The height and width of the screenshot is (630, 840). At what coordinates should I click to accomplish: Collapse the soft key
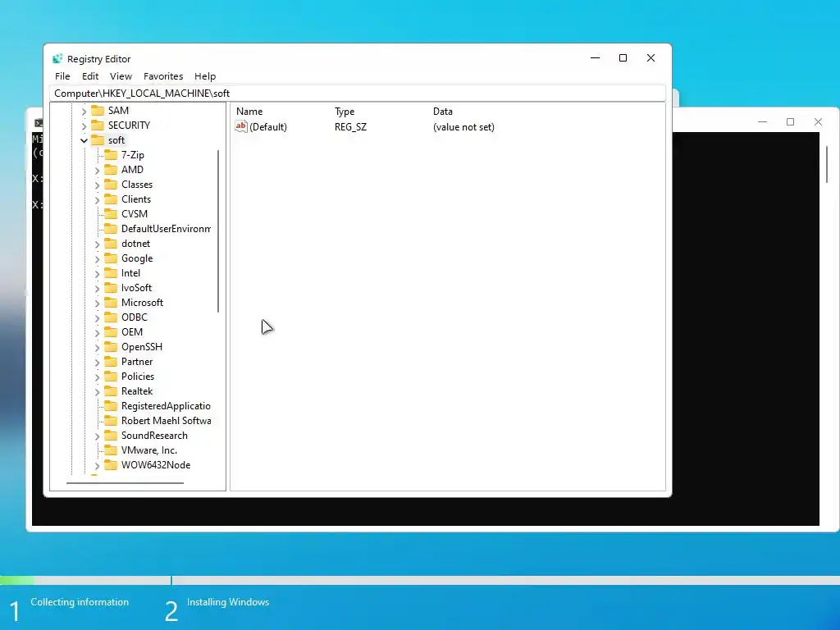click(84, 140)
